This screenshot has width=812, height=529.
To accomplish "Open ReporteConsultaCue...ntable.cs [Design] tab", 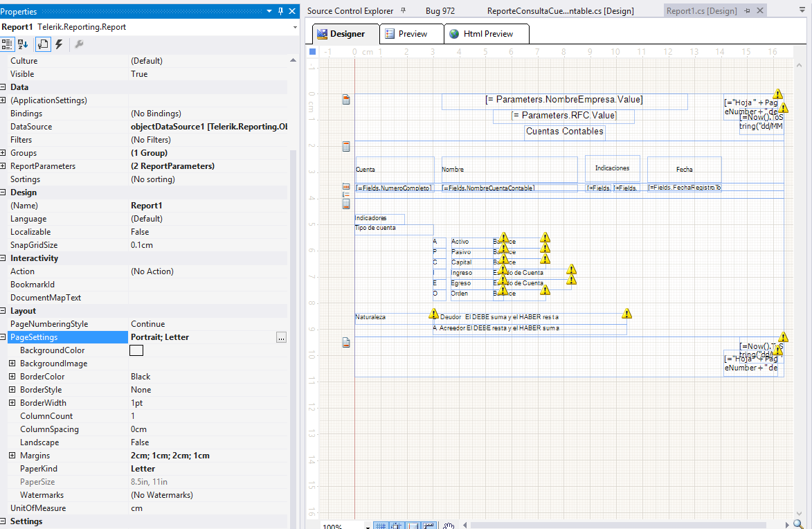I will click(560, 11).
